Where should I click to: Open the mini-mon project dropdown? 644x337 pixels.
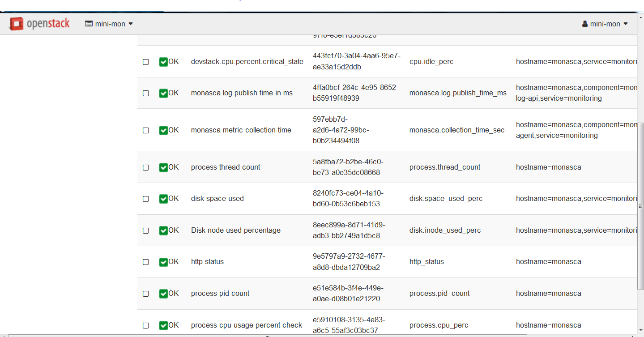pyautogui.click(x=109, y=24)
